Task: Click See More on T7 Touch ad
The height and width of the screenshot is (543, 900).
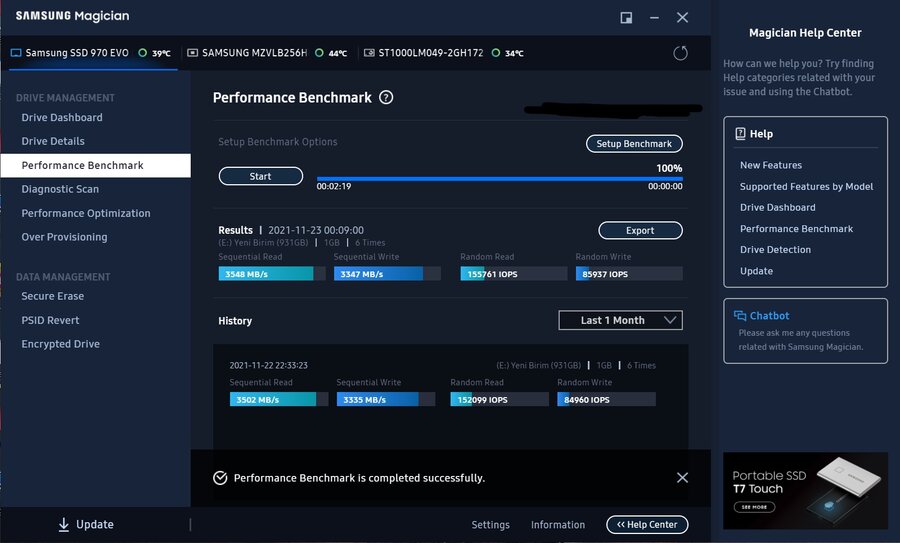Action: pyautogui.click(x=754, y=507)
